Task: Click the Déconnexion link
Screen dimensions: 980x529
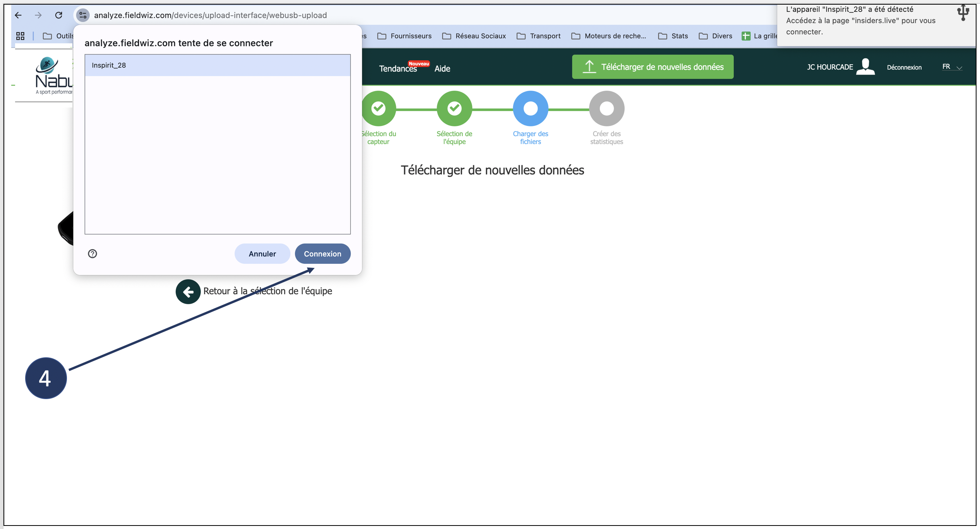Action: (904, 67)
